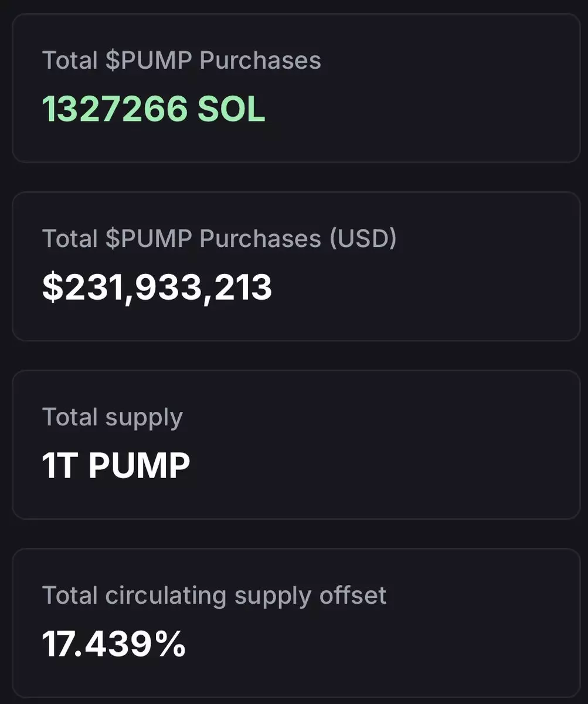Click the "(USD)" text in the label

point(362,239)
